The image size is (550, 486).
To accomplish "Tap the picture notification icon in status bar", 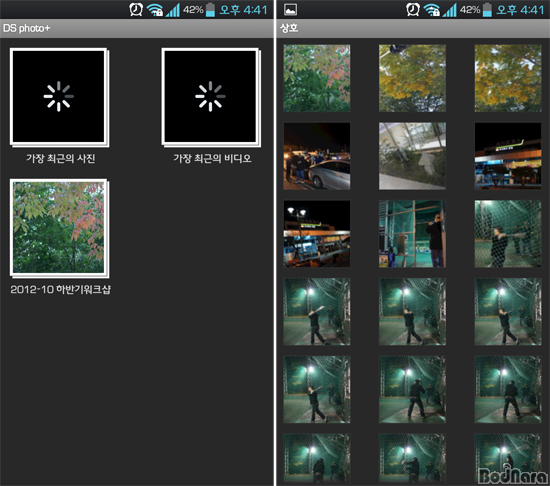I will coord(290,9).
